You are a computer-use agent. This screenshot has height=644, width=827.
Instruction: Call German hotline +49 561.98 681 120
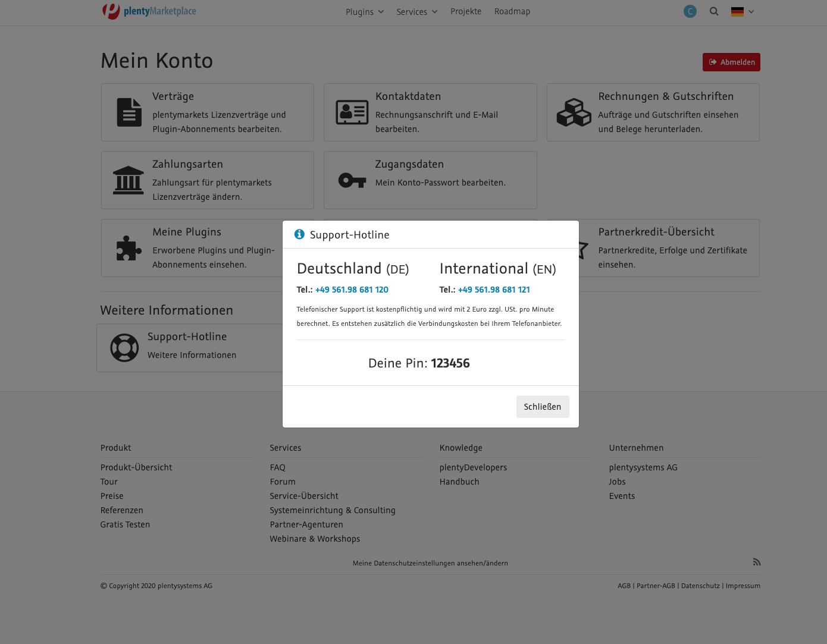352,290
